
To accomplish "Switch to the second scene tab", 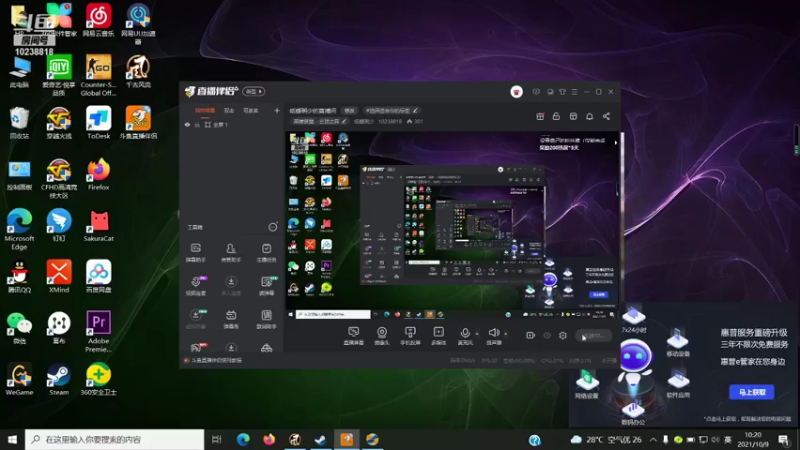I will (x=229, y=110).
